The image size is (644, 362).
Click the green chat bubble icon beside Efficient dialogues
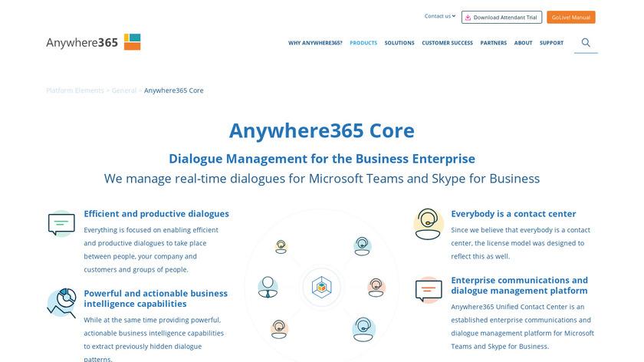[61, 224]
